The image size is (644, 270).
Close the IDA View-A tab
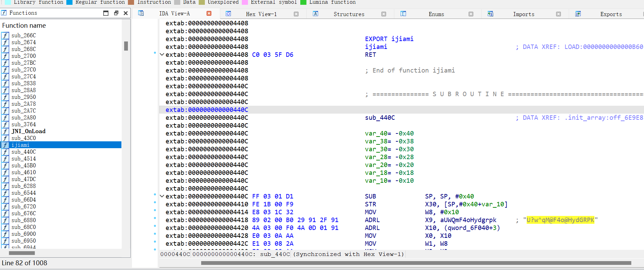(x=209, y=13)
